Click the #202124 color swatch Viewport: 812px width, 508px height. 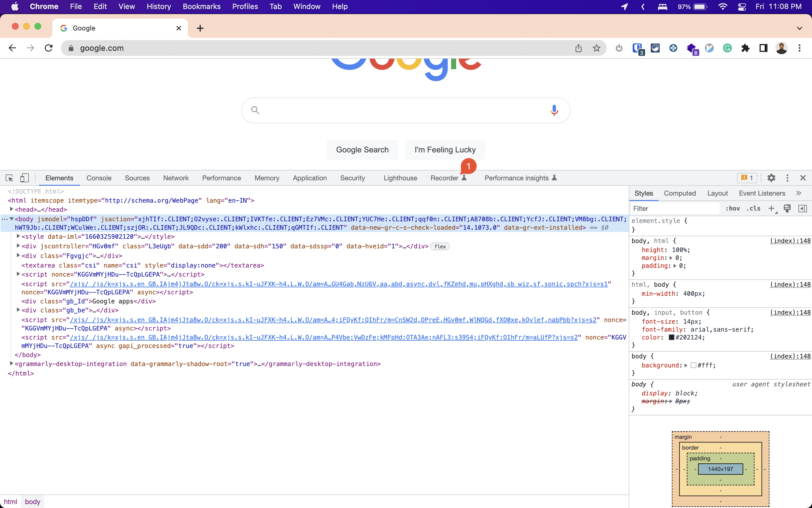point(671,337)
